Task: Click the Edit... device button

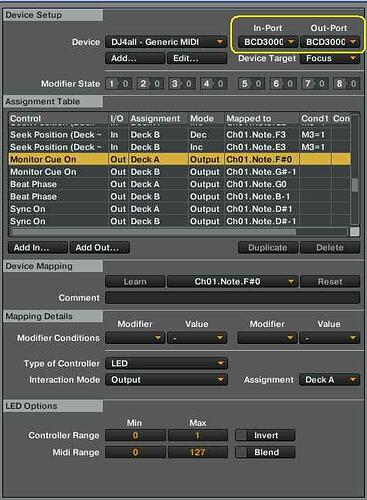Action: pos(197,58)
